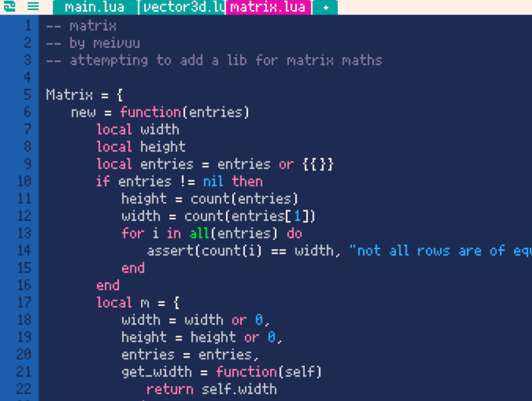Viewport: 532px width, 401px height.
Task: Place cursor on "-- by meivuu" comment
Action: point(93,43)
